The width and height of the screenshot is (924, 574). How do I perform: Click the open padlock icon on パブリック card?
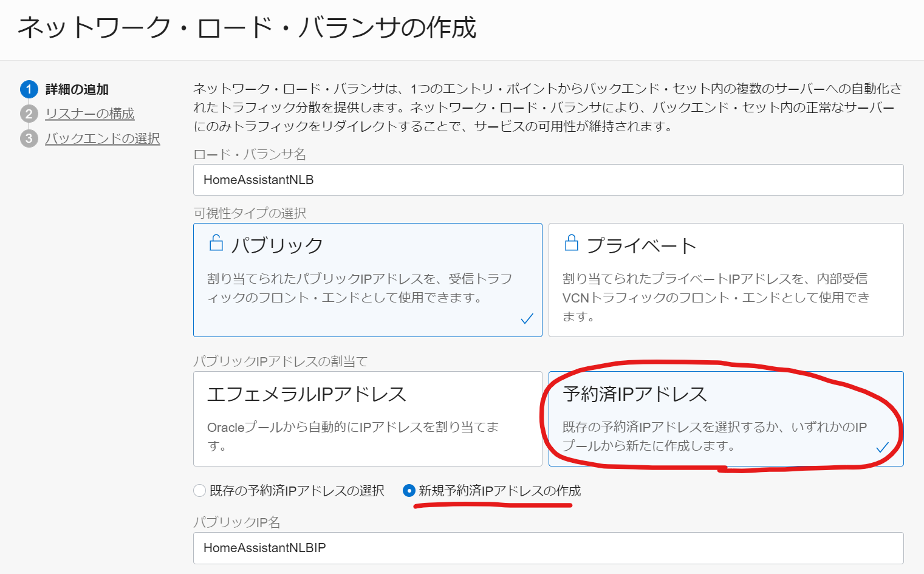[x=216, y=243]
